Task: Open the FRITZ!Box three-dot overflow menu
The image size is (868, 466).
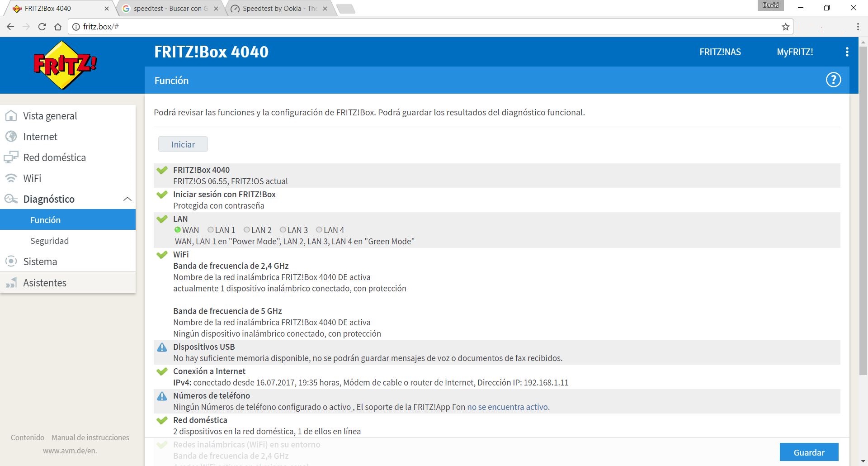Action: pos(847,52)
